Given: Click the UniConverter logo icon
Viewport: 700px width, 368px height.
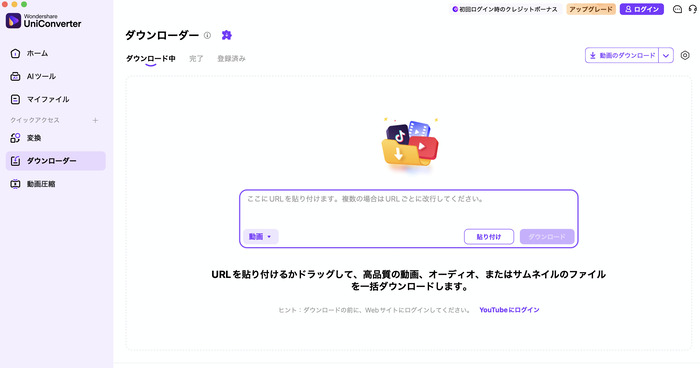Looking at the screenshot, I should coord(13,21).
